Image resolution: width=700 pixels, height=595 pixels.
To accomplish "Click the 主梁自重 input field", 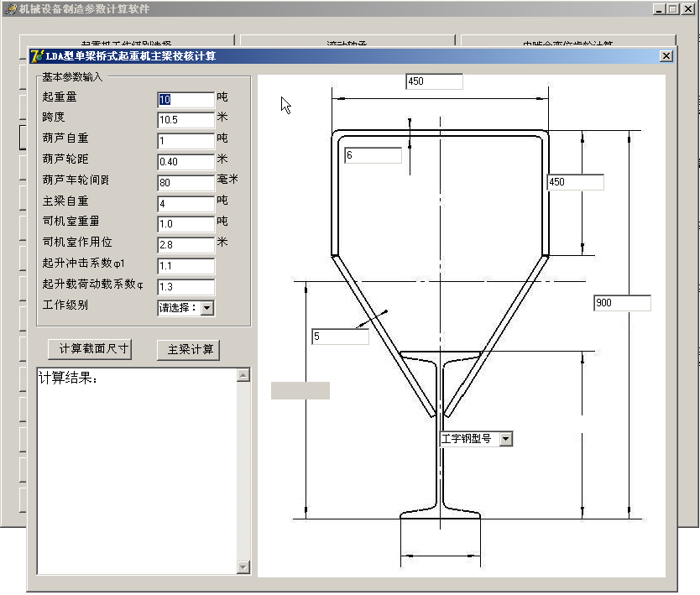I will [186, 204].
